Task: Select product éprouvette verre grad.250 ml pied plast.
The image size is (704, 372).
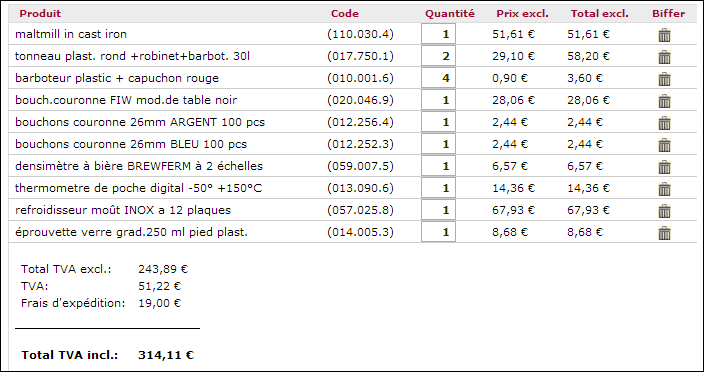Action: [131, 232]
